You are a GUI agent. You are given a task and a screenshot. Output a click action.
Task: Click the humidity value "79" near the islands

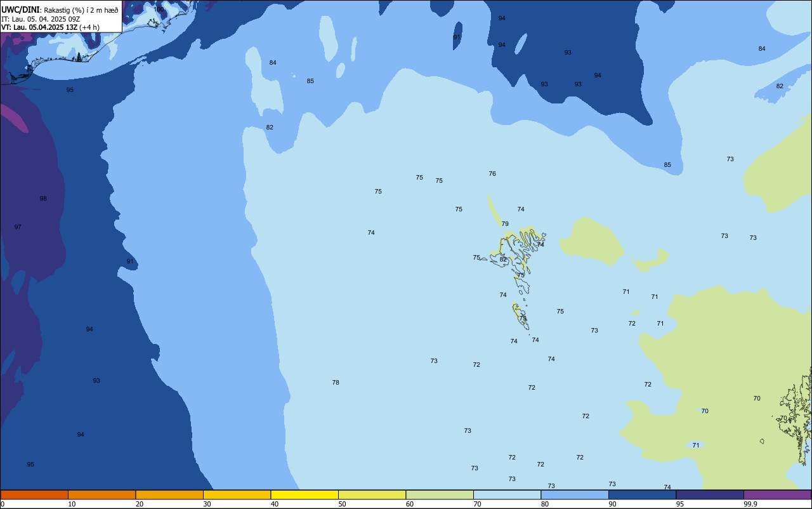coord(505,224)
